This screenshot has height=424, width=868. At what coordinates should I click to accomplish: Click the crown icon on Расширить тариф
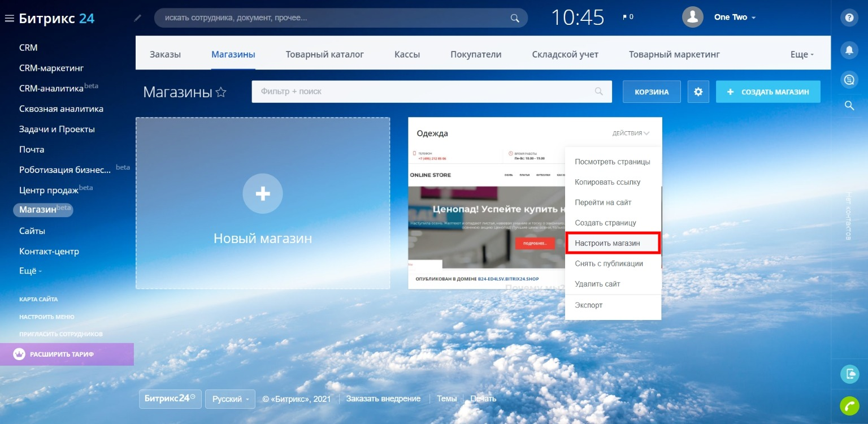click(19, 354)
